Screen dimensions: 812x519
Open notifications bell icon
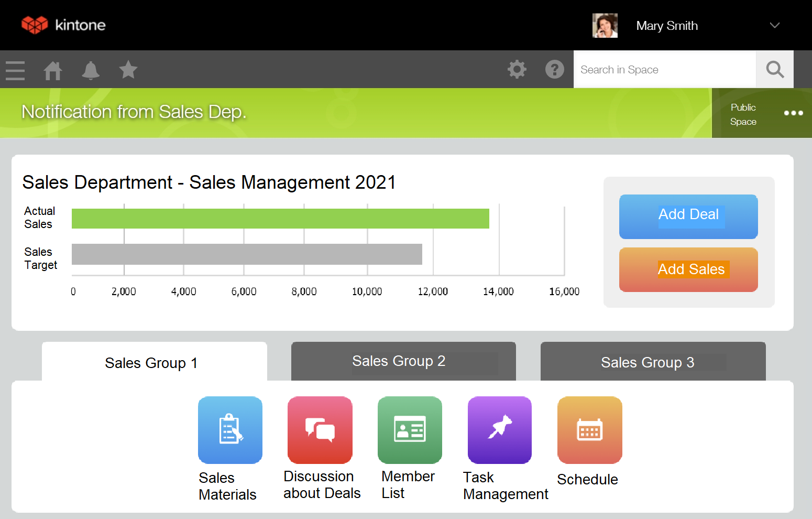(91, 70)
